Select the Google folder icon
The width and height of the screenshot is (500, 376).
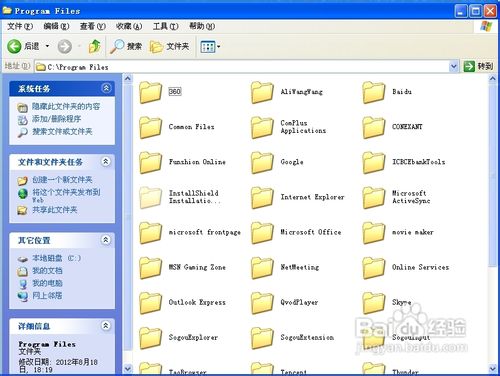click(262, 162)
